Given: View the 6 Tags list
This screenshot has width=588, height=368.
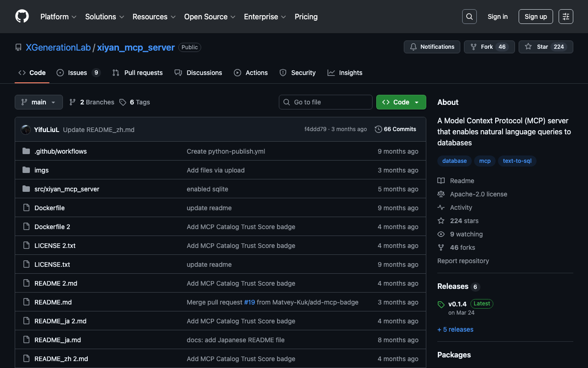Looking at the screenshot, I should pyautogui.click(x=135, y=102).
